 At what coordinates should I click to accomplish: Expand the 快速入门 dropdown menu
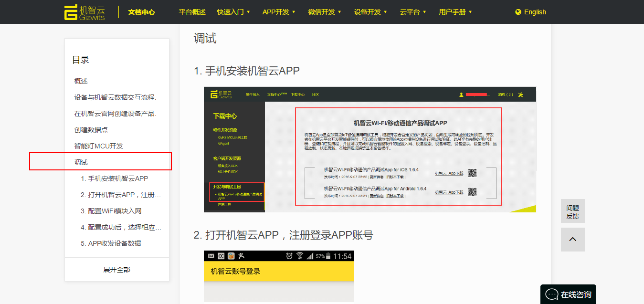click(x=233, y=12)
